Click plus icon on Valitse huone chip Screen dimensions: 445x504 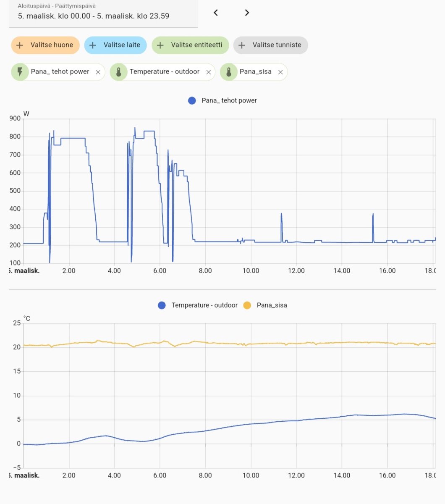coord(20,45)
